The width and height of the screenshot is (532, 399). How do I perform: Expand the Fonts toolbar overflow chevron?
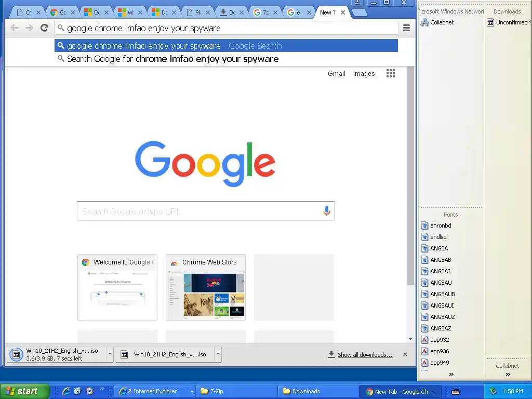click(451, 374)
